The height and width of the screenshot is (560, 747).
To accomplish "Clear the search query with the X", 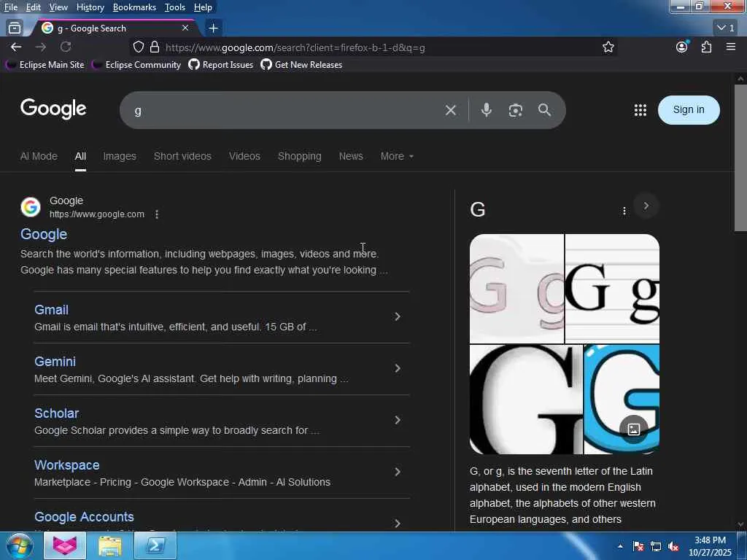I will (x=451, y=111).
